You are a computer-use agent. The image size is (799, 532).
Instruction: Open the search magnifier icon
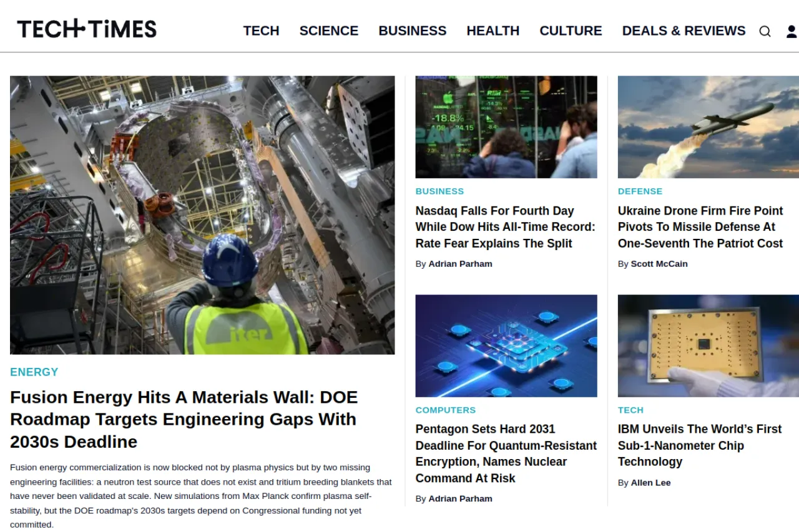tap(765, 31)
